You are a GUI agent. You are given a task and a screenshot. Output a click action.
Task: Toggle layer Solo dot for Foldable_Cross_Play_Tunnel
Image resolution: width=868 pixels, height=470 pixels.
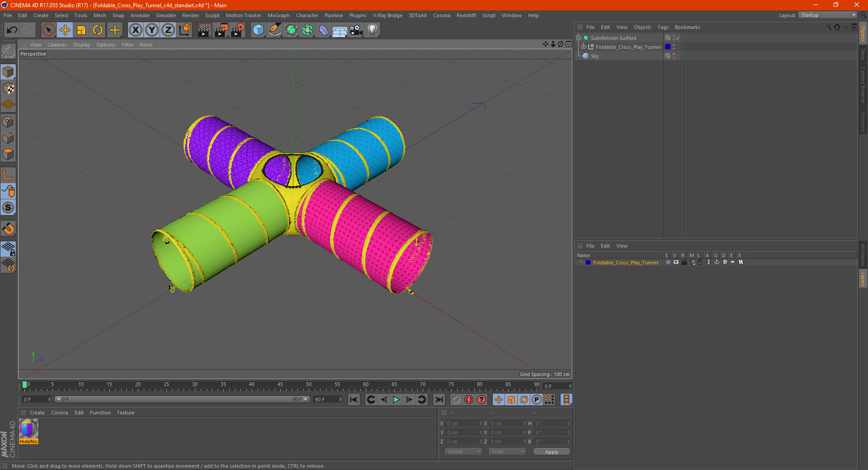pyautogui.click(x=668, y=262)
